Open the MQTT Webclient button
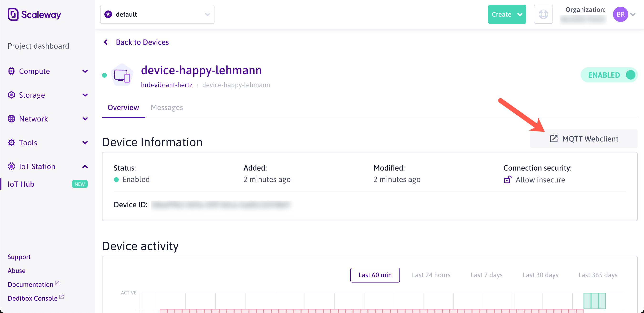This screenshot has width=644, height=313. click(584, 139)
